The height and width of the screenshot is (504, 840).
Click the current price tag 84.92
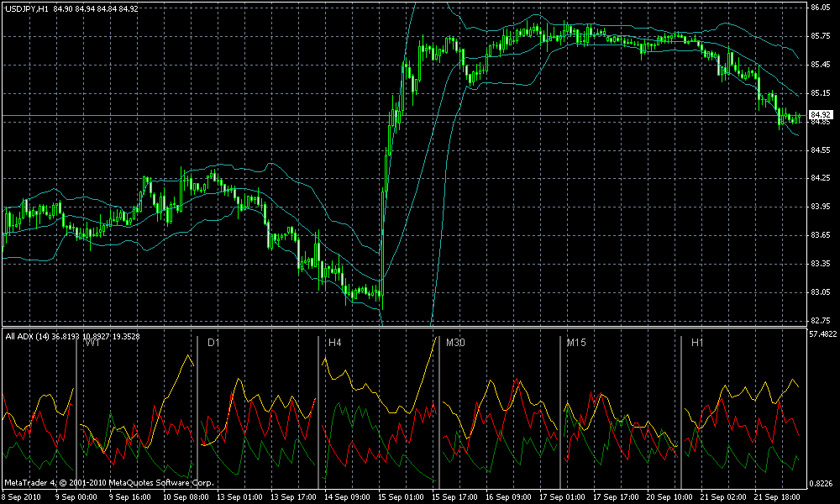(x=820, y=114)
